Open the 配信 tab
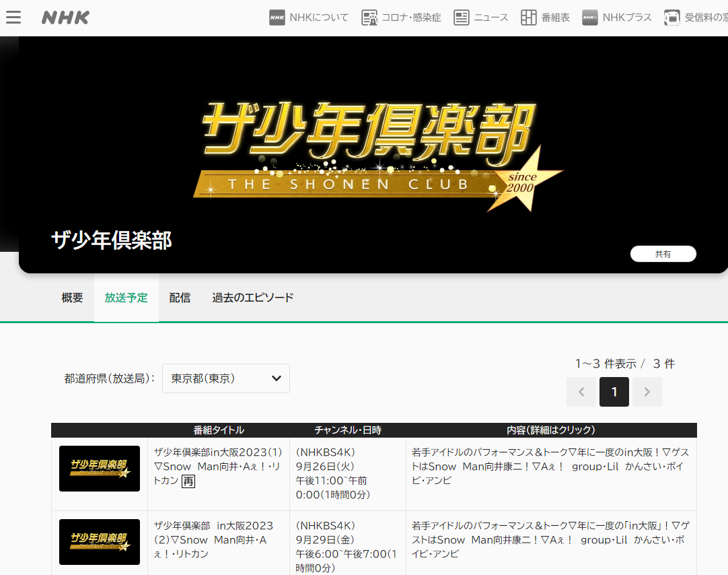The image size is (728, 575). (180, 298)
